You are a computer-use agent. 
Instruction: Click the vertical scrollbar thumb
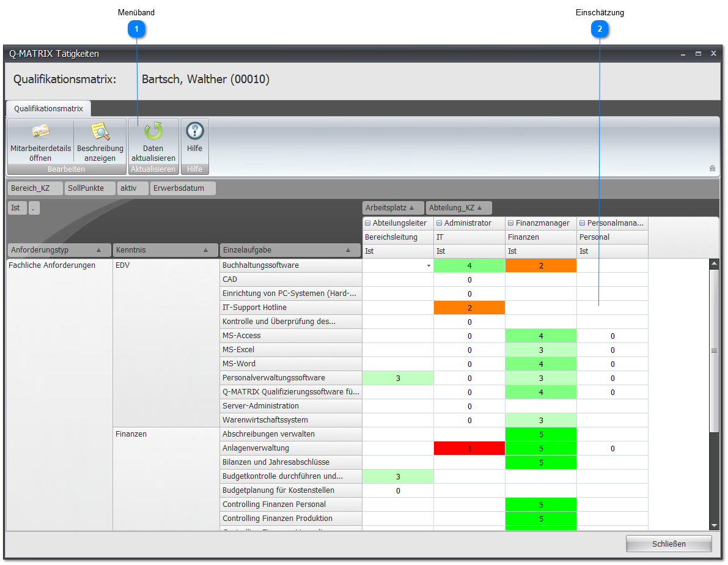tap(714, 351)
